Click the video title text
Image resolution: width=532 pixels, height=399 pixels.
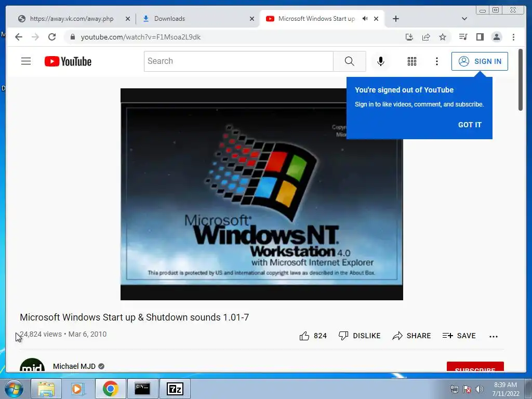click(x=135, y=317)
